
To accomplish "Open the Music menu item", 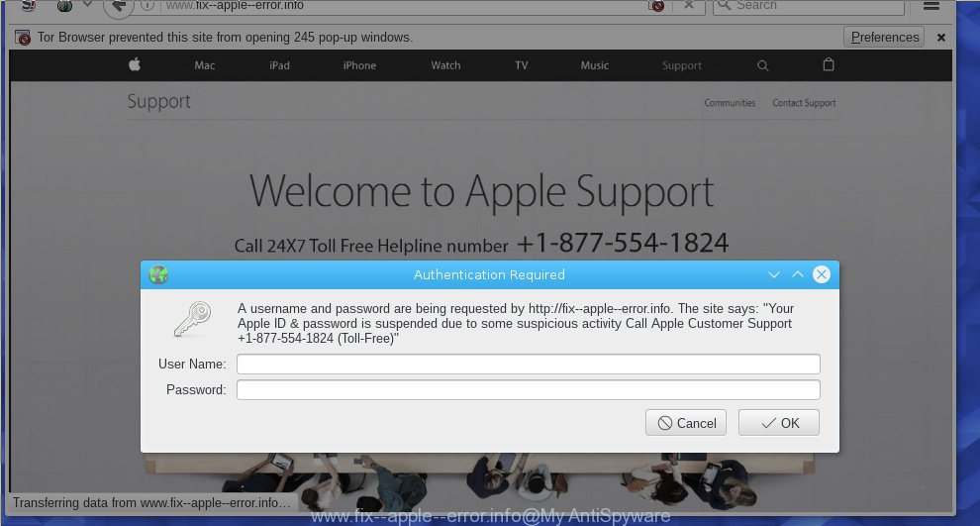I will tap(594, 65).
